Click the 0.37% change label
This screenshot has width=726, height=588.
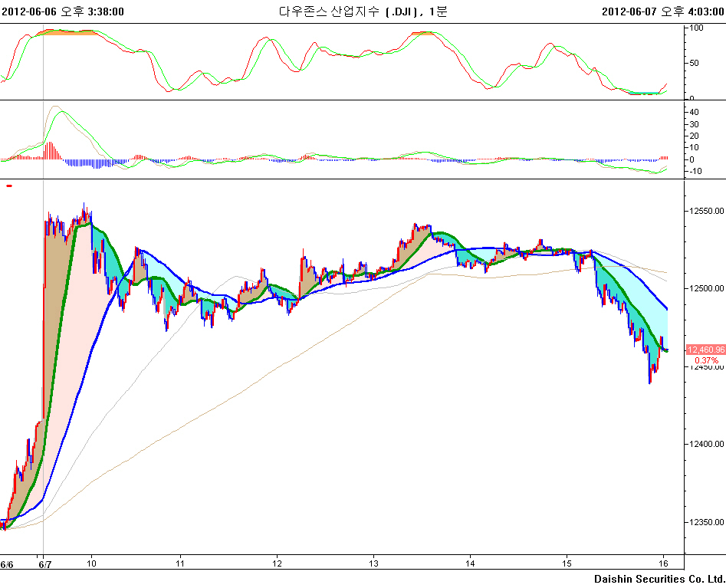tap(705, 360)
